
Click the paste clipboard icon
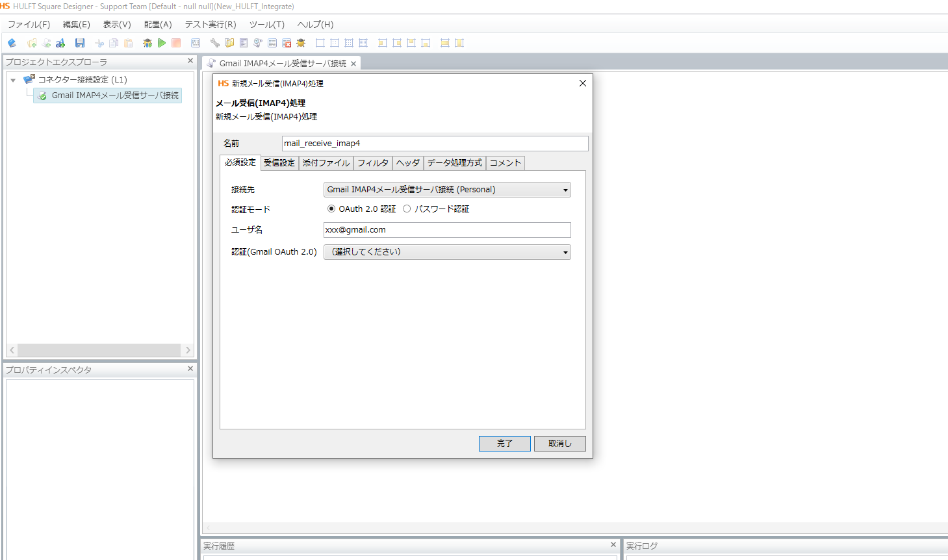pos(129,43)
